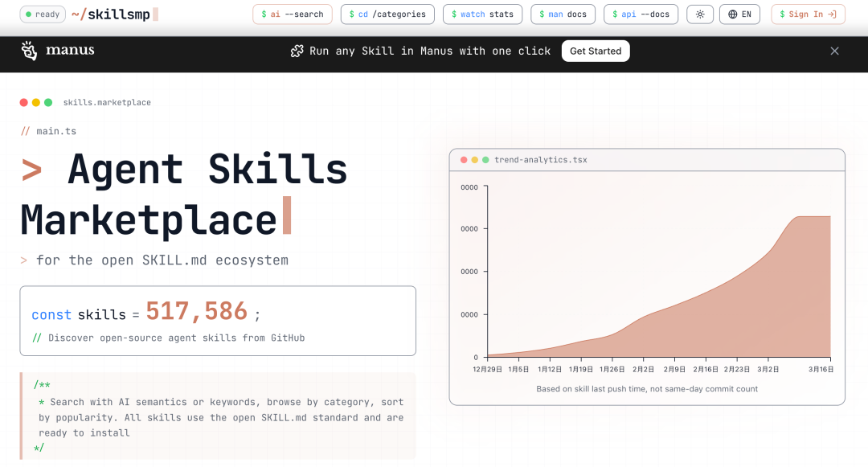Viewport: 868px width, 467px height.
Task: Click the skills.marketplace label
Action: click(x=107, y=102)
